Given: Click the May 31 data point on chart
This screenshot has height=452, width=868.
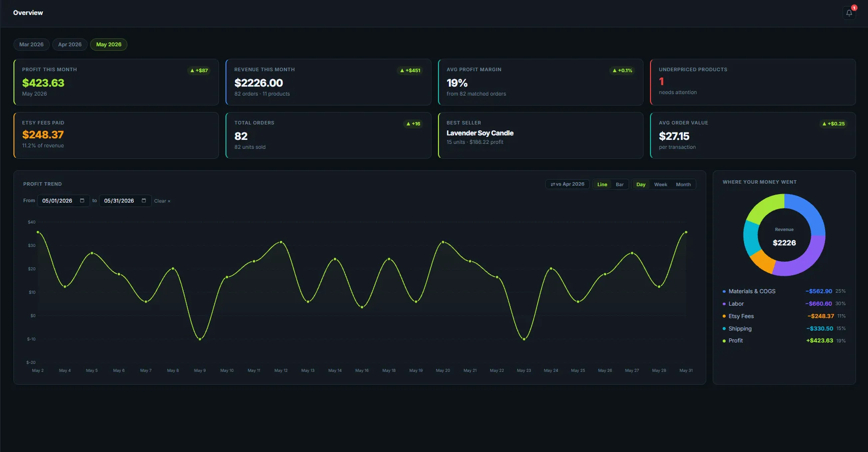Looking at the screenshot, I should tap(686, 232).
